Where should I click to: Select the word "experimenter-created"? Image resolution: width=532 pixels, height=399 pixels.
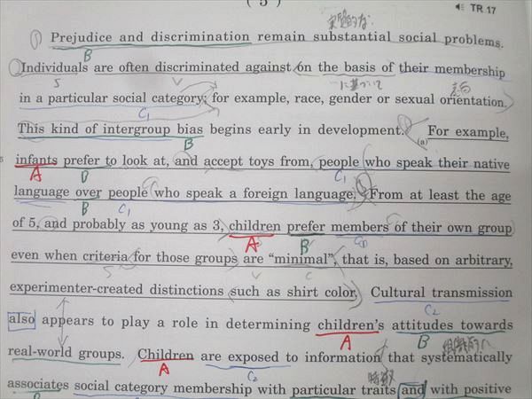(x=76, y=289)
